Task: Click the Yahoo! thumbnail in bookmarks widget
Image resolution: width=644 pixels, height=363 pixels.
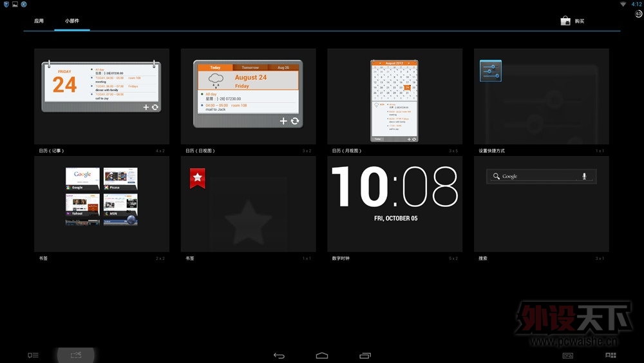Action: coord(82,205)
